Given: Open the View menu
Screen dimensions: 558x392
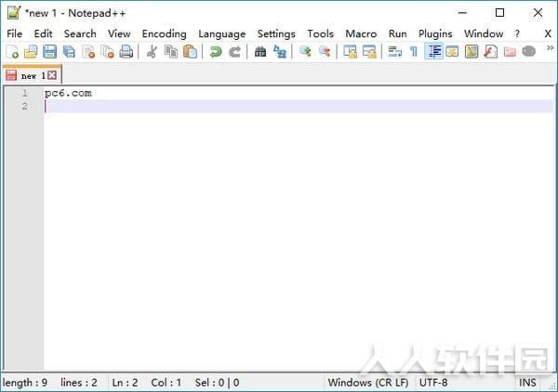Looking at the screenshot, I should (119, 33).
